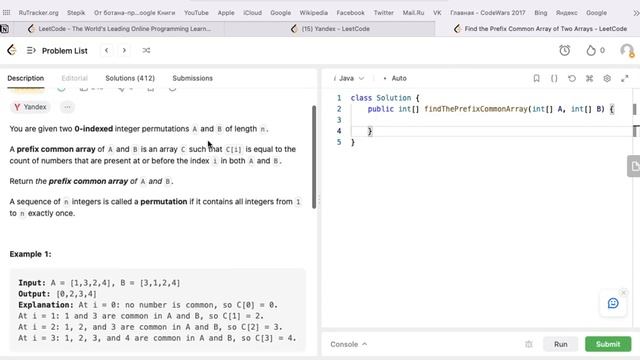The height and width of the screenshot is (360, 640).
Task: Open Wikipedia bookmark
Action: click(313, 13)
